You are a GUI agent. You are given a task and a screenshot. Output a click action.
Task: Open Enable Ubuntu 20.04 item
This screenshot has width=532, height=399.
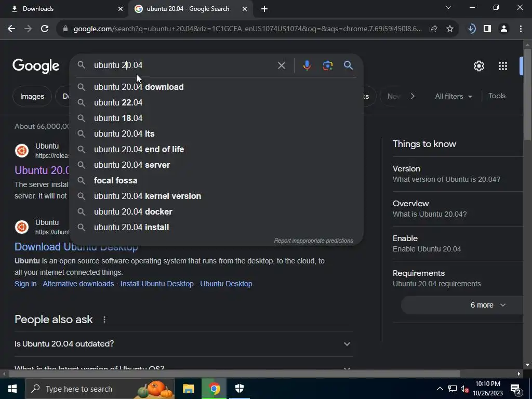pos(458,244)
